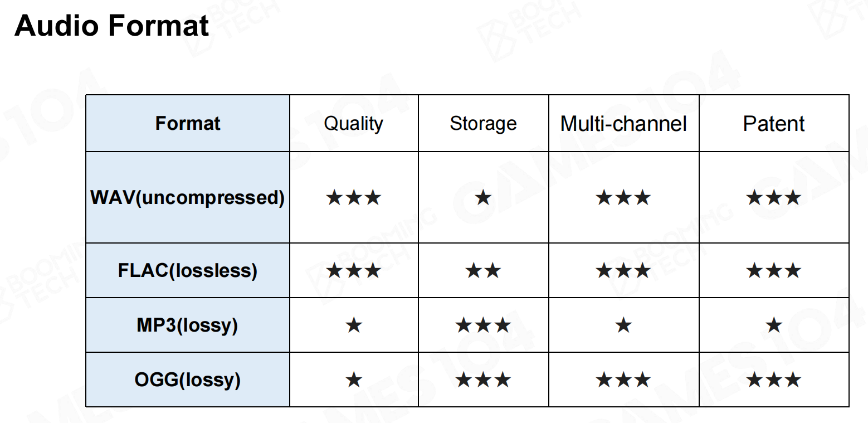Click the single star in WAV Storage

(x=483, y=197)
